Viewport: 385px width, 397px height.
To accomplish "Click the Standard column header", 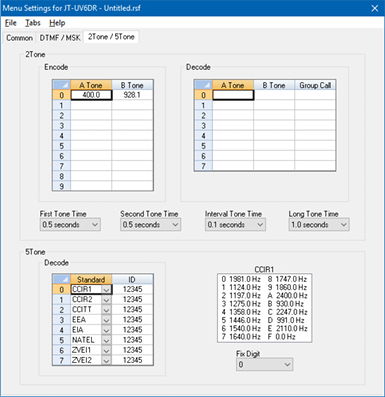I will pos(91,279).
